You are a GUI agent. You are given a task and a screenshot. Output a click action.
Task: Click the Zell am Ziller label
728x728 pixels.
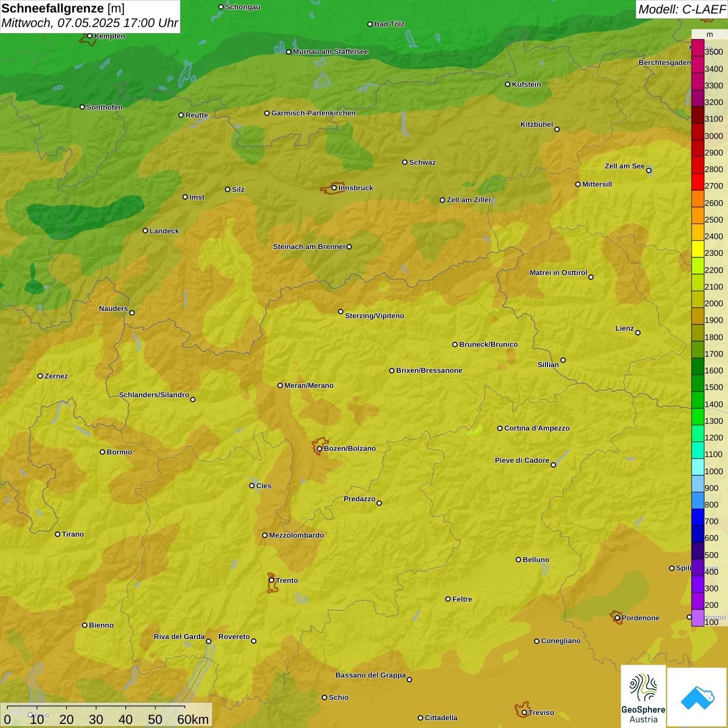pos(469,200)
